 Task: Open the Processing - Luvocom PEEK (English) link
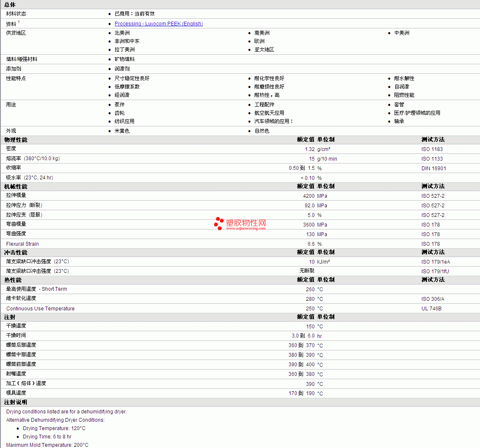coord(159,23)
